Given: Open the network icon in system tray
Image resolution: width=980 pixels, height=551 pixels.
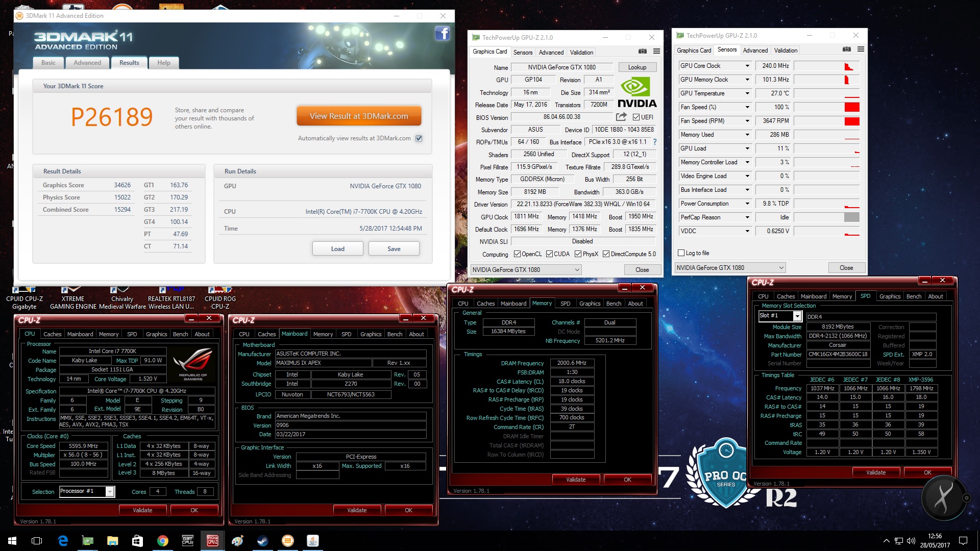Looking at the screenshot, I should [899, 541].
